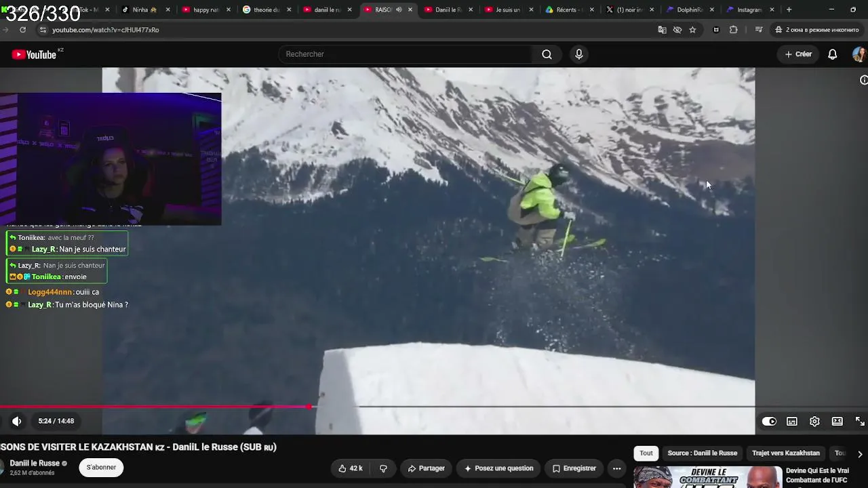Switch to the Instagram tab
868x488 pixels.
749,10
